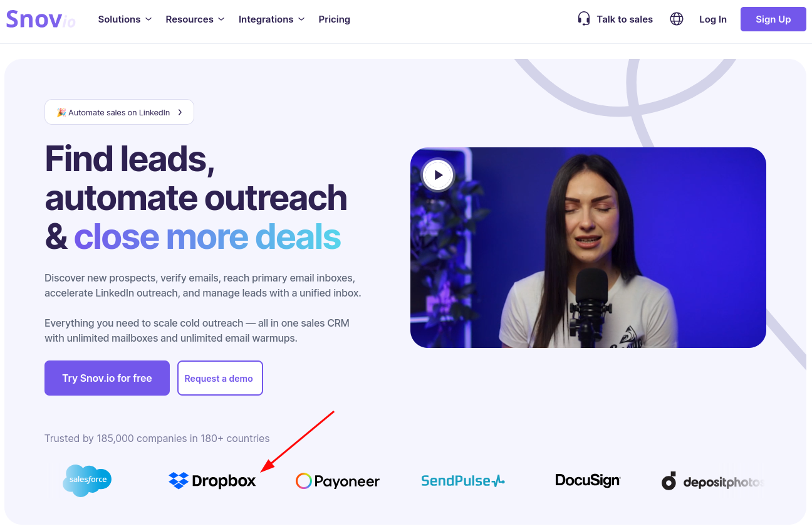The height and width of the screenshot is (531, 812).
Task: Expand the Integrations dropdown menu
Action: tap(271, 19)
